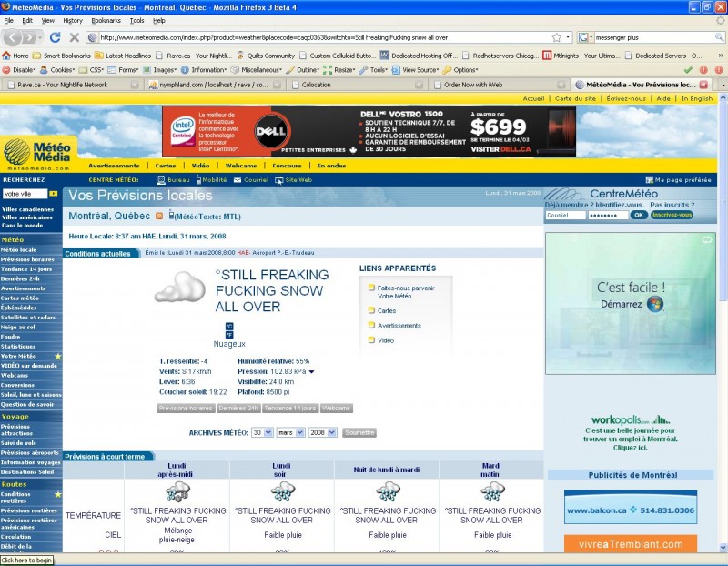Click the Mardi matin forecast weather icon
This screenshot has height=566, width=728.
(x=492, y=491)
